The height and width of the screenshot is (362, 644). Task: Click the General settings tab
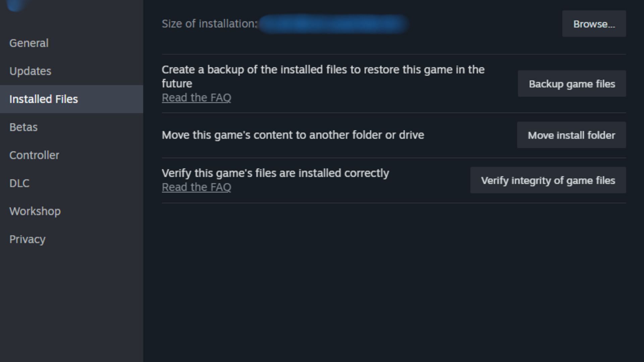(29, 43)
